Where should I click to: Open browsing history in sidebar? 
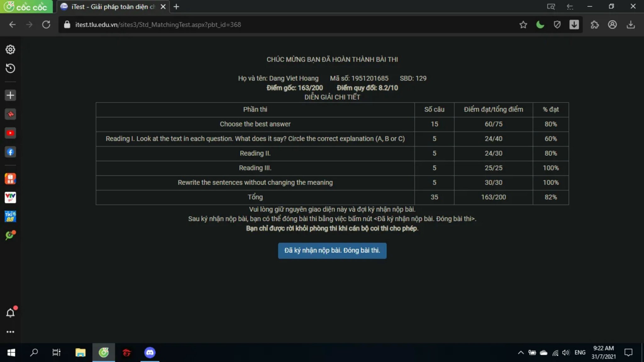(x=10, y=68)
